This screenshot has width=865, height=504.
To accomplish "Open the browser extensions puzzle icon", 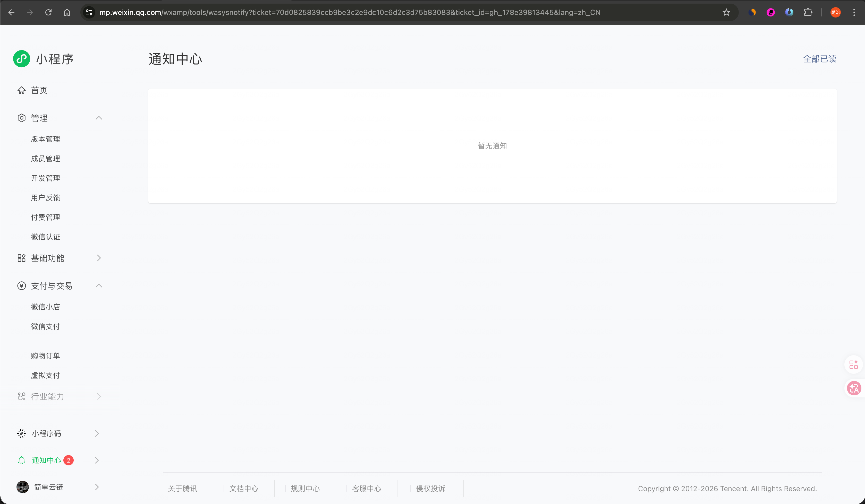I will point(808,12).
